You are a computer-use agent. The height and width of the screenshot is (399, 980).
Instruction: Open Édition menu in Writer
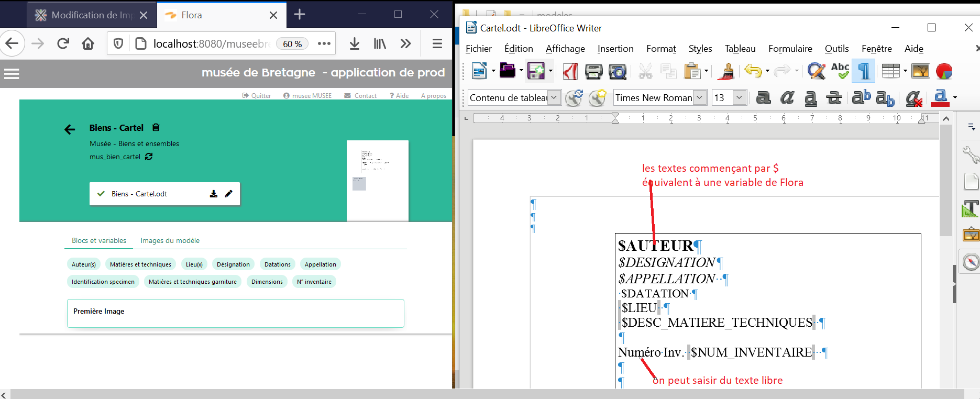click(x=519, y=49)
